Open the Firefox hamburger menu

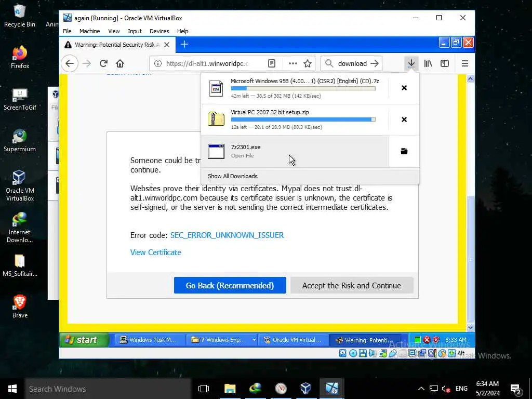click(x=465, y=63)
